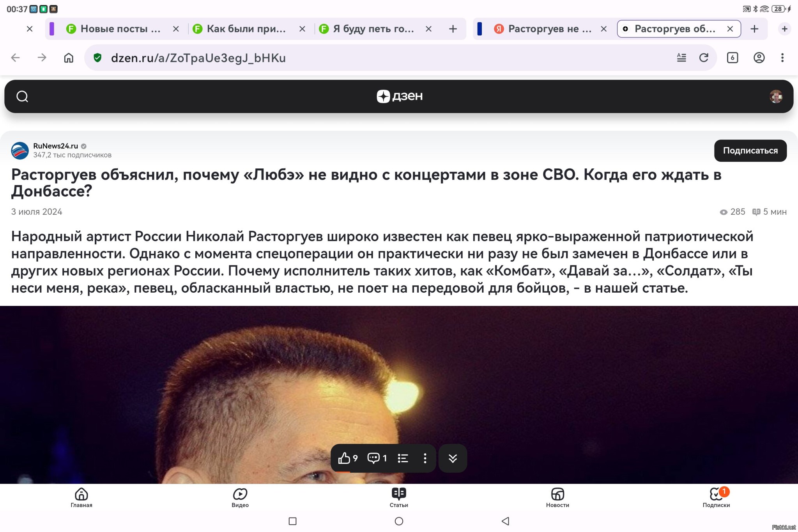Close the 'Я буду петь го...' tab
This screenshot has width=798, height=532.
coord(428,29)
